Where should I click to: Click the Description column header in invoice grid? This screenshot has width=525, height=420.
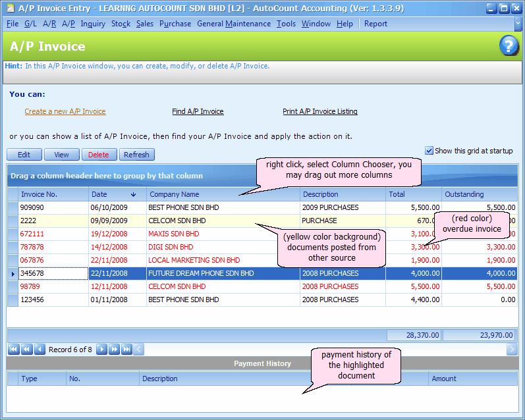click(343, 194)
